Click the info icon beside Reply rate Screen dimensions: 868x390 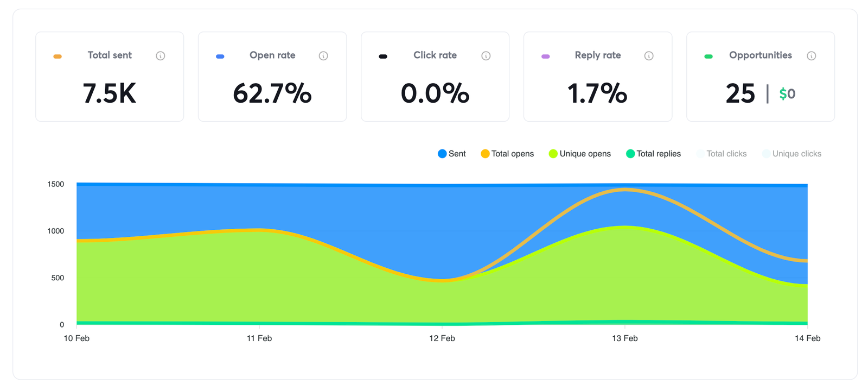point(649,56)
